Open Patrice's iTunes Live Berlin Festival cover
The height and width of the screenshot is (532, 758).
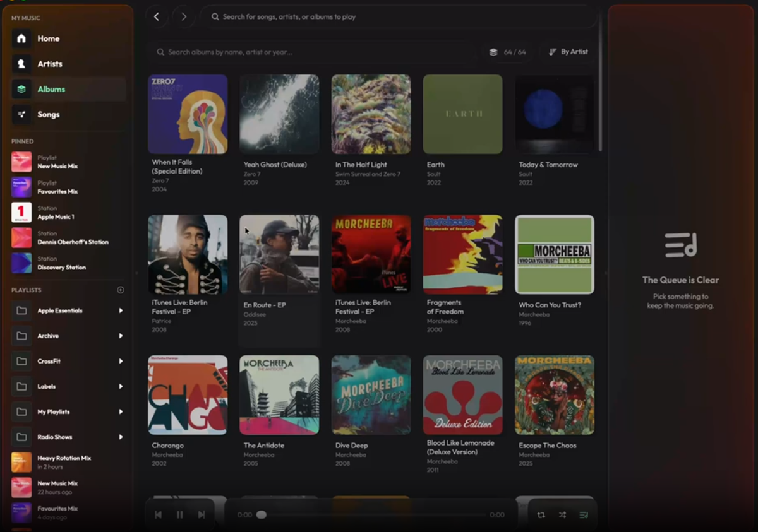click(x=188, y=254)
